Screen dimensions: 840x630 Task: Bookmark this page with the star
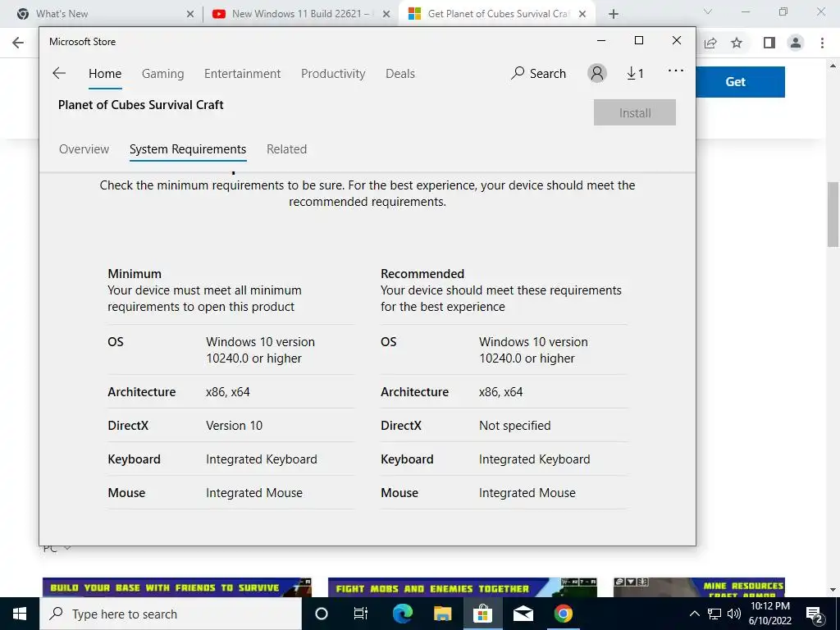pos(737,43)
